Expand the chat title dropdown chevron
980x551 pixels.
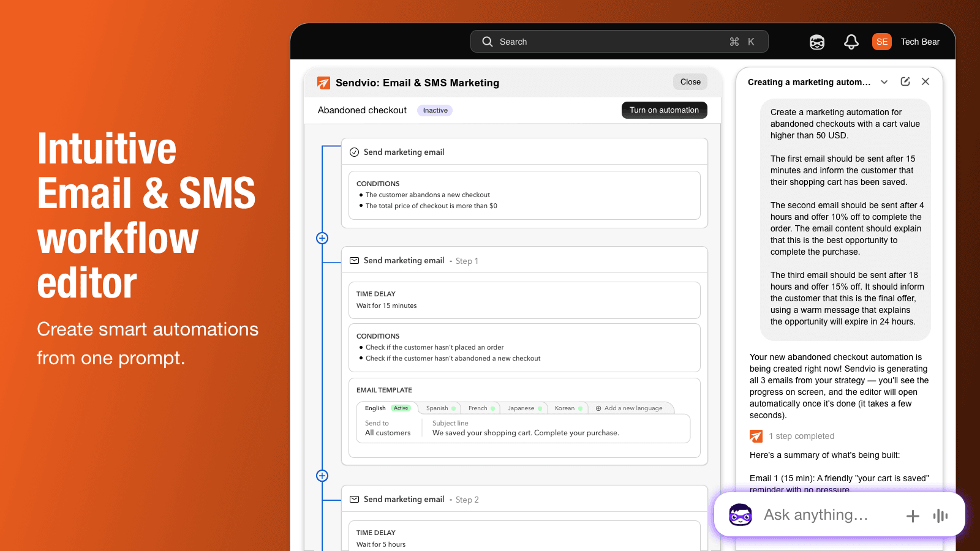(884, 82)
